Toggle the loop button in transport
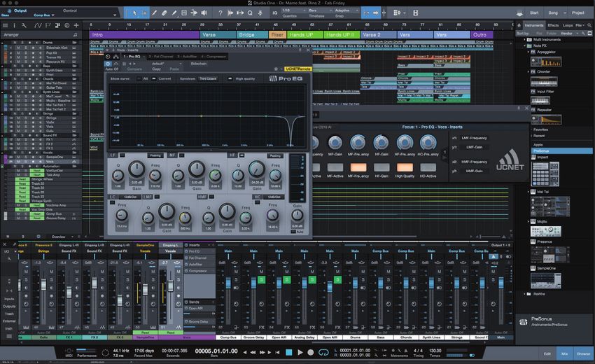Screen dimensions: 595x364 (325, 351)
